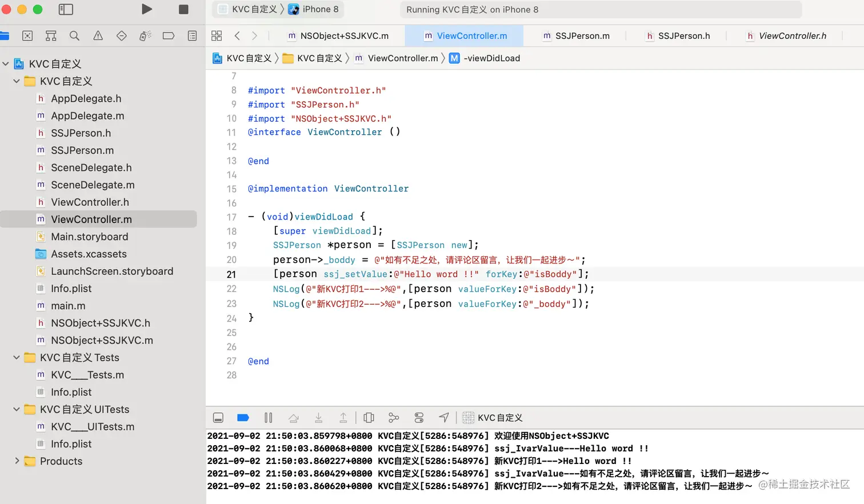
Task: Toggle the navigator sidebar panel
Action: (x=66, y=9)
